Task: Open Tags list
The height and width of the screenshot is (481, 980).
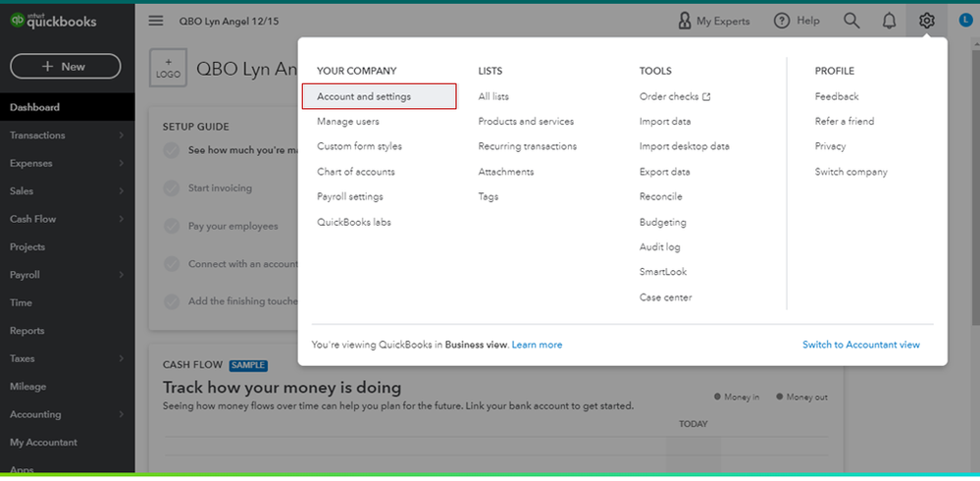Action: (x=489, y=196)
